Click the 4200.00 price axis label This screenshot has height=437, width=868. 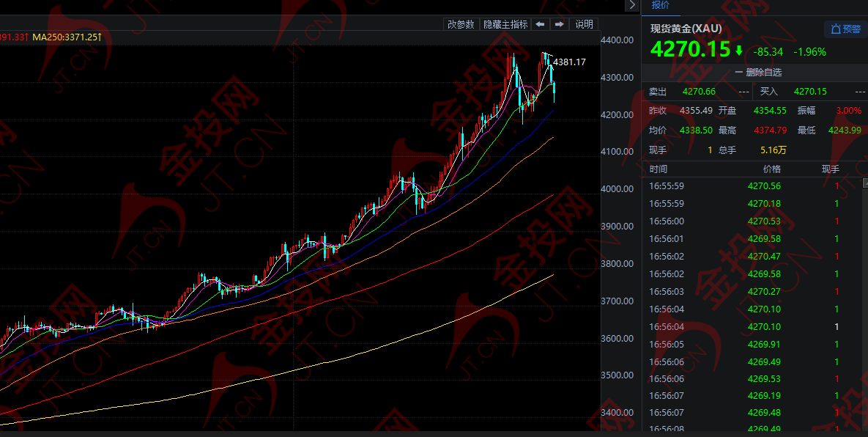(617, 114)
